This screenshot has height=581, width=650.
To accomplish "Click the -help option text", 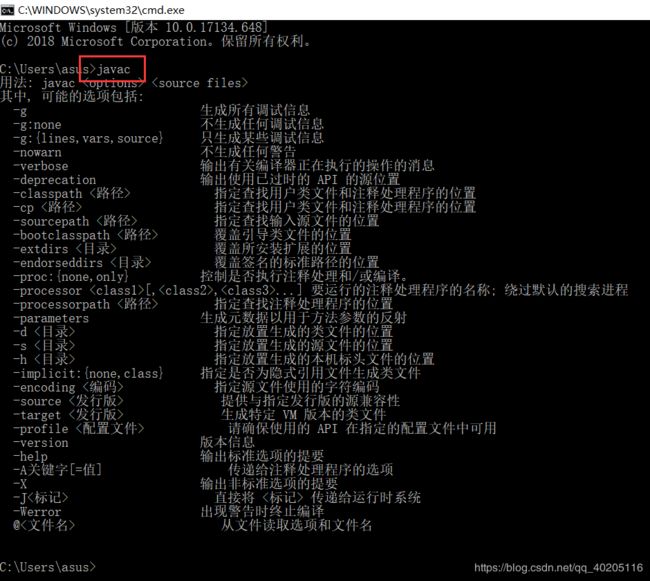I will 30,456.
